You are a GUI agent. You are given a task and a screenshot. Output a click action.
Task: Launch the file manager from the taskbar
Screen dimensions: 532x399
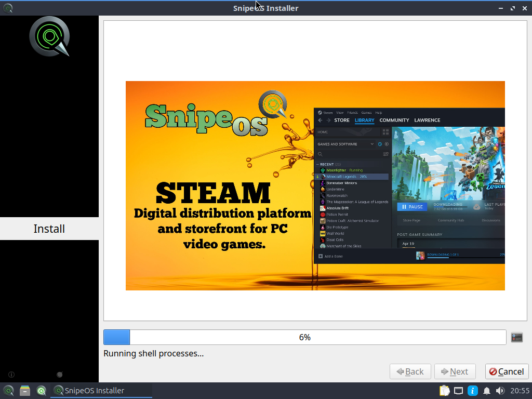(25, 391)
